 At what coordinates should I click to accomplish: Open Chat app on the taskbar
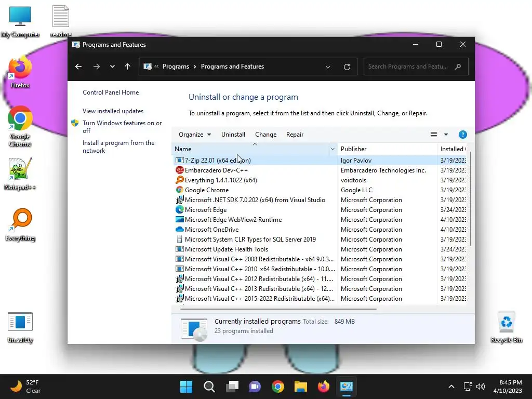click(255, 387)
